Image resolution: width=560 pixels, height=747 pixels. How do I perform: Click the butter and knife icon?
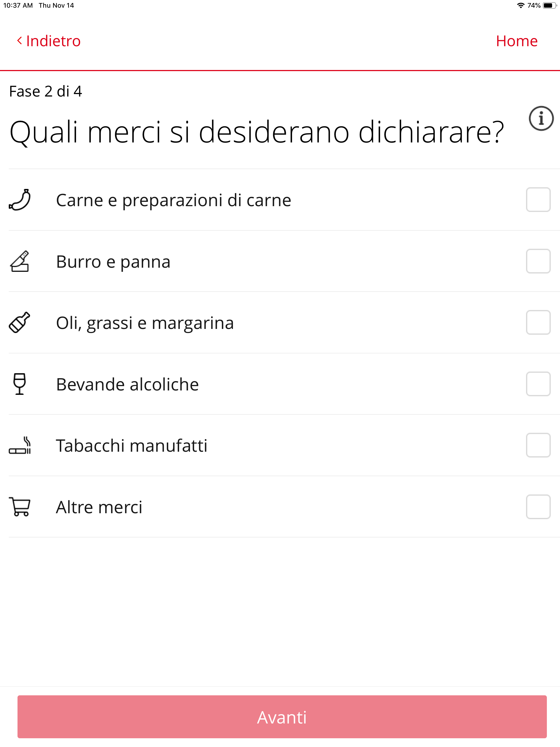(20, 261)
